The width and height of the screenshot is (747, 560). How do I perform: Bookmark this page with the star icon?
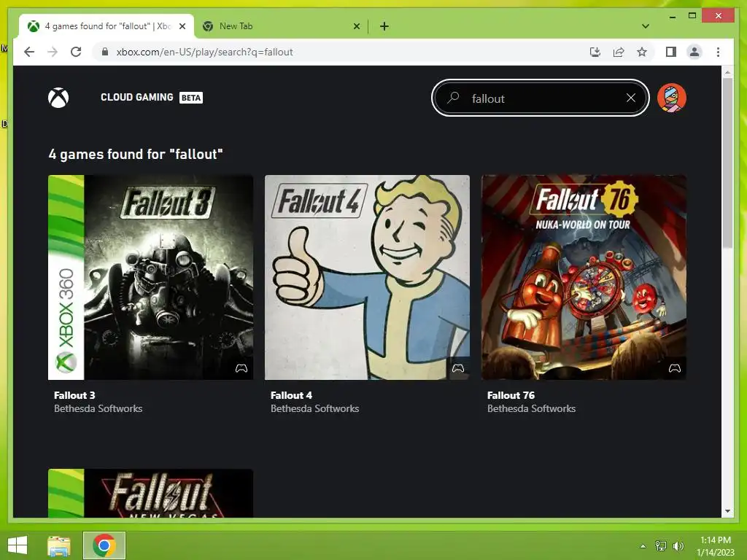pyautogui.click(x=642, y=52)
